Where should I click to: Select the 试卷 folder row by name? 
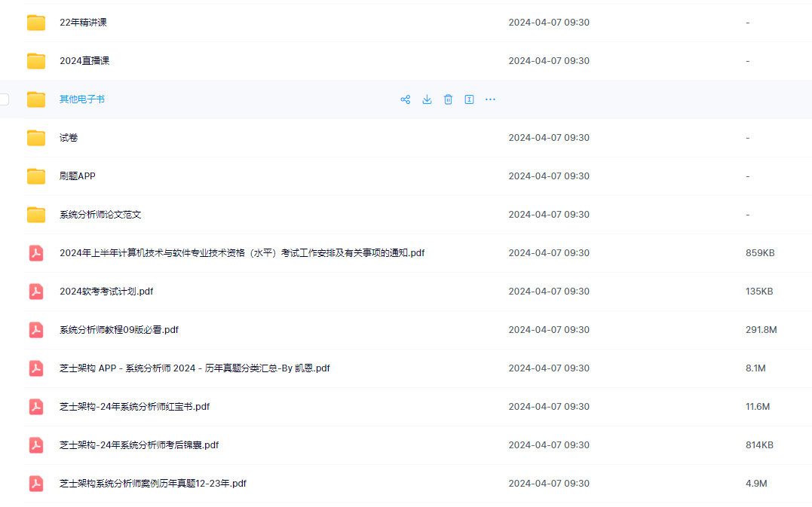(69, 138)
